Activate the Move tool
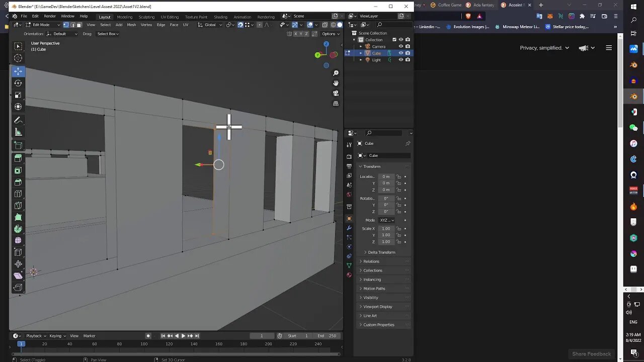Screen dimensions: 644x362 18,71
